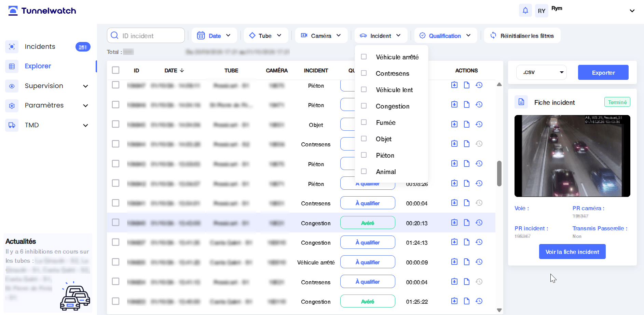Viewport: 644px width, 315px height.
Task: Click the Paramètres gear icon
Action: (x=12, y=105)
